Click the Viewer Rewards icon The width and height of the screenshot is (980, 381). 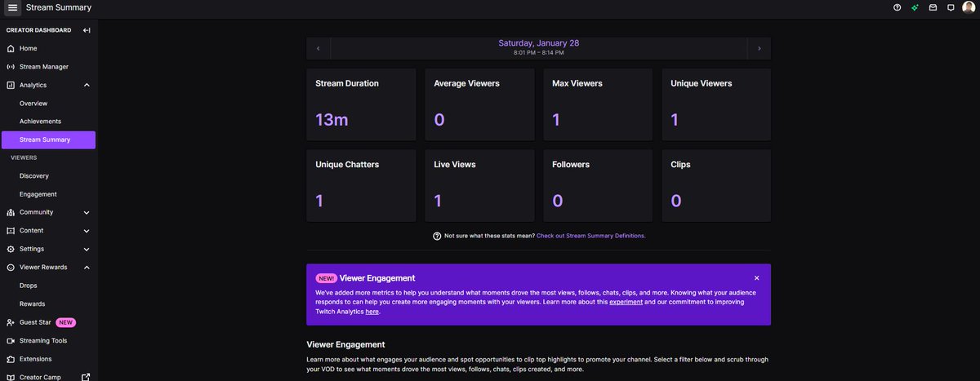(x=11, y=268)
